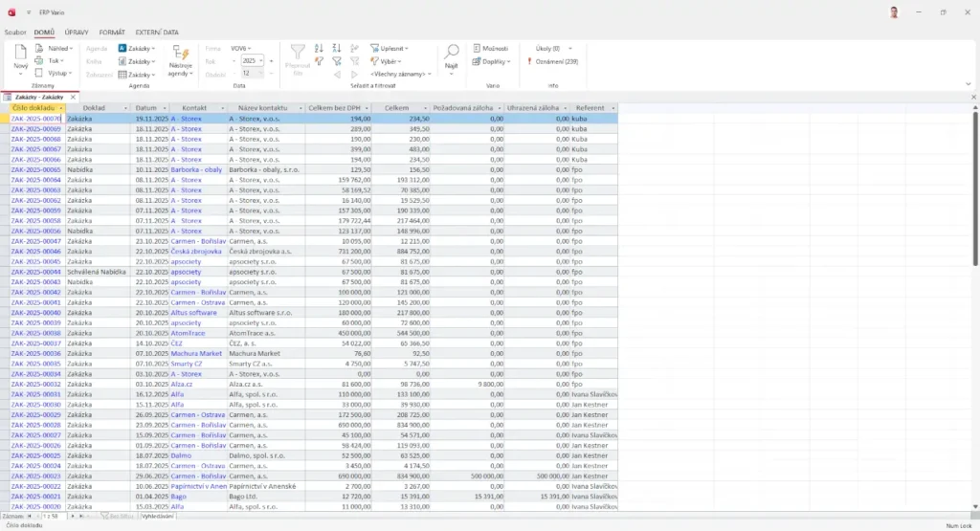The width and height of the screenshot is (980, 531).
Task: Open the Firma VOV6 company dropdown
Action: point(243,48)
